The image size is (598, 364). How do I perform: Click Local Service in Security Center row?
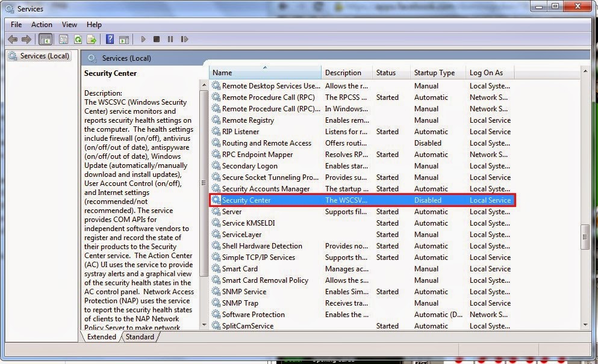pyautogui.click(x=490, y=200)
